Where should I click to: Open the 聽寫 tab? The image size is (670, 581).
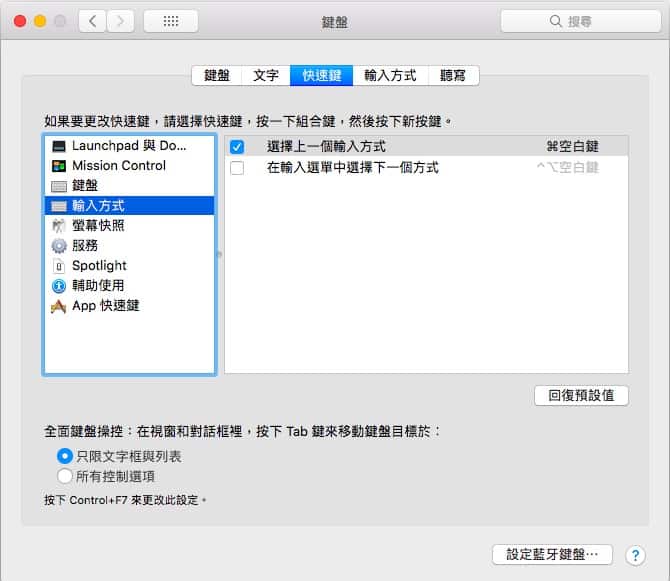pos(453,75)
